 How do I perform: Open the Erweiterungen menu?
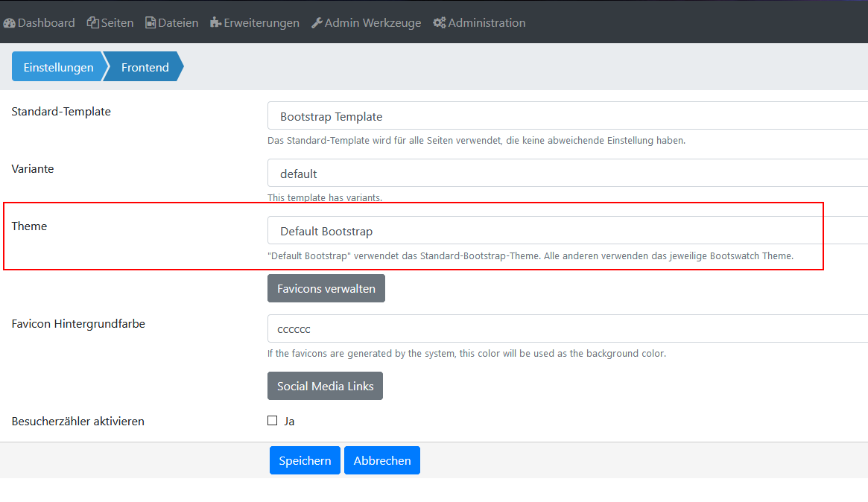[x=255, y=22]
